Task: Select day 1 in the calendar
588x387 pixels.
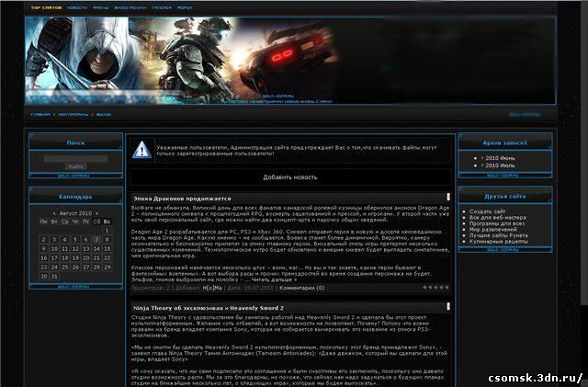Action: coord(107,231)
